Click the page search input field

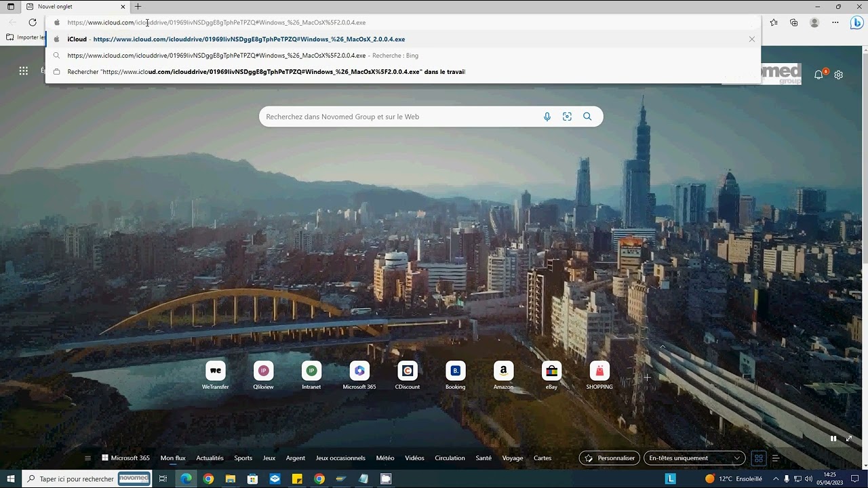400,117
